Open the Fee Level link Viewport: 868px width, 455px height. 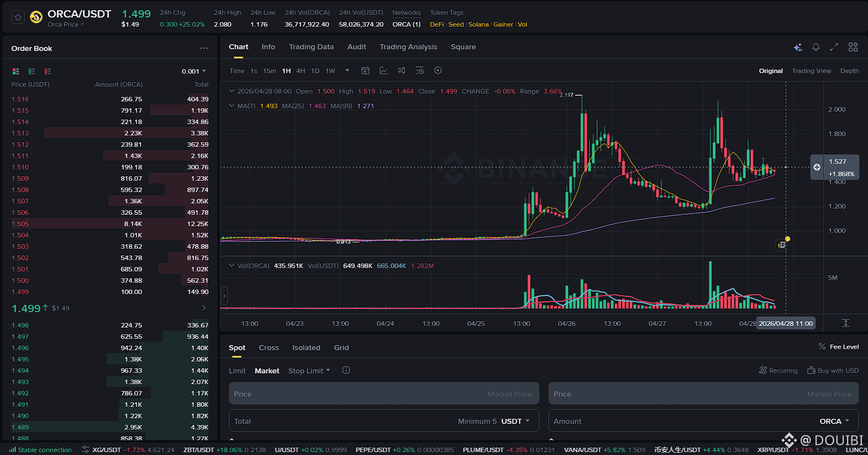coord(839,347)
